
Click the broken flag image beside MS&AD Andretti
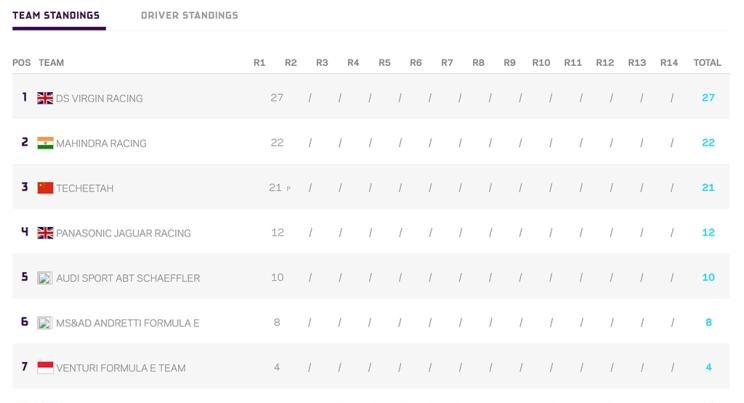[x=45, y=323]
